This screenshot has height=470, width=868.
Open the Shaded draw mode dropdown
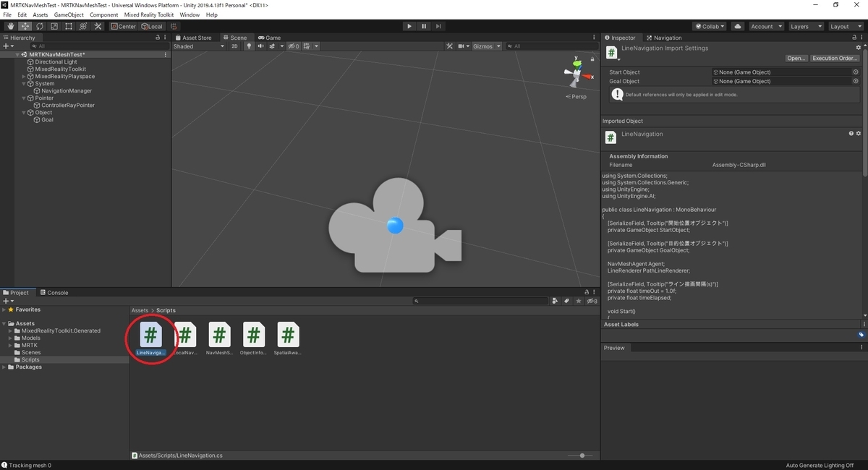pos(199,46)
